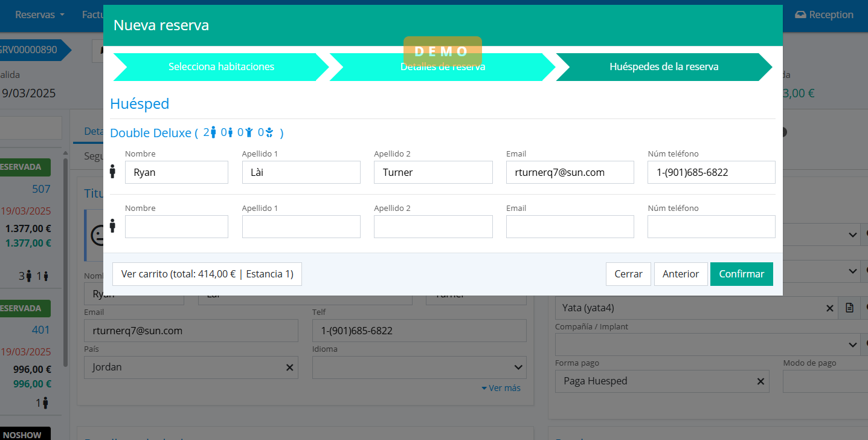Image resolution: width=868 pixels, height=440 pixels.
Task: Focus the second guest's empty Email field
Action: (570, 227)
